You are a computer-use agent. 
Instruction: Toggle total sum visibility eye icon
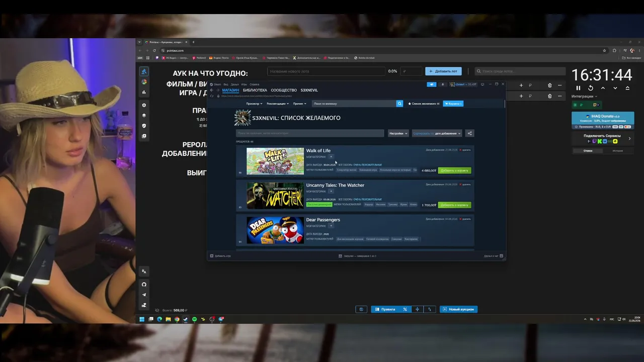click(157, 310)
